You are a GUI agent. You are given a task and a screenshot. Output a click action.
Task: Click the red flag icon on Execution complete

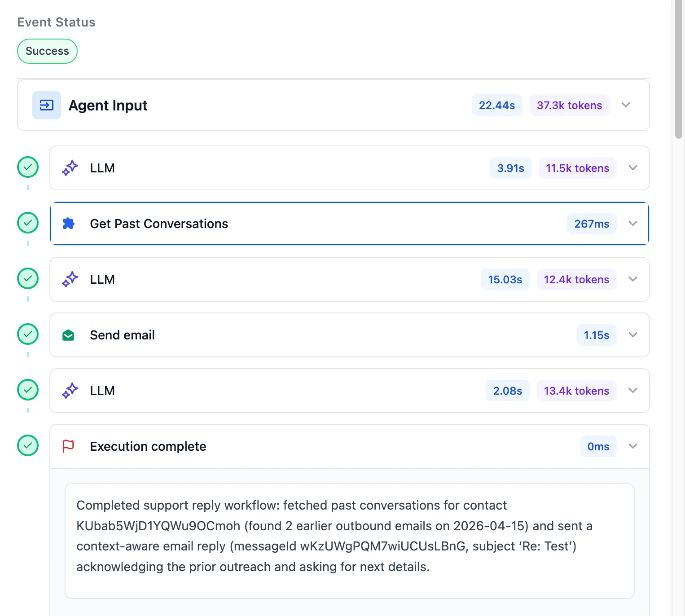pyautogui.click(x=68, y=446)
